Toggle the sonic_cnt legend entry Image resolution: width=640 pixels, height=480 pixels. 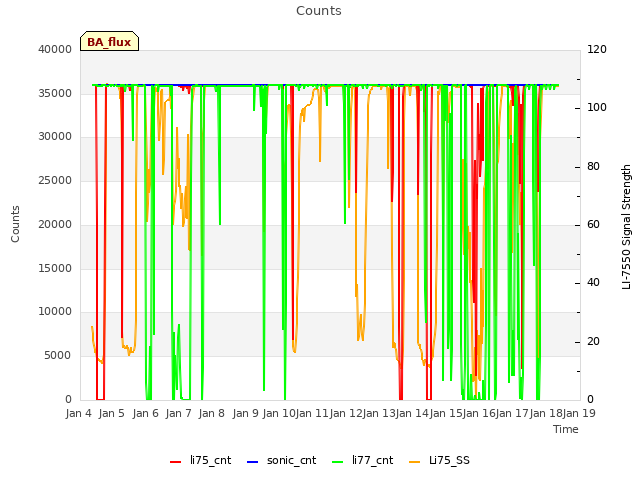281,460
